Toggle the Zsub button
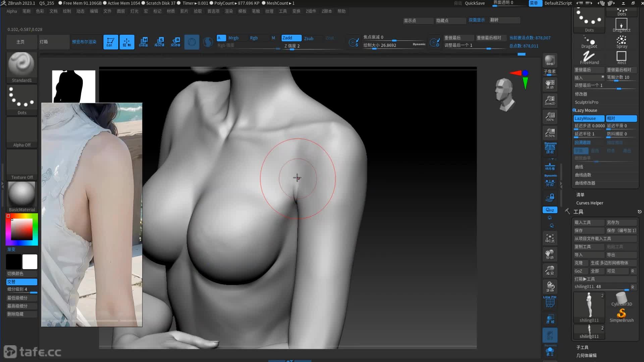This screenshot has width=644, height=362. point(309,38)
